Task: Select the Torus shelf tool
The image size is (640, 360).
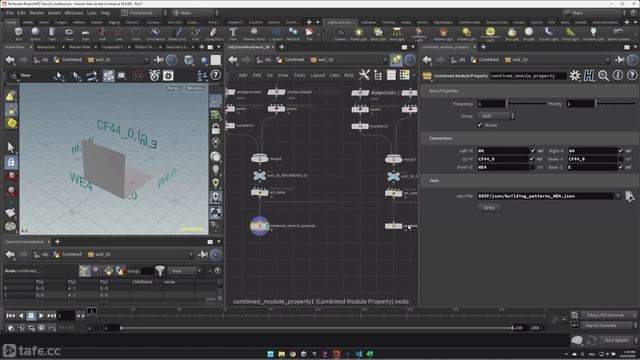Action: 69,33
